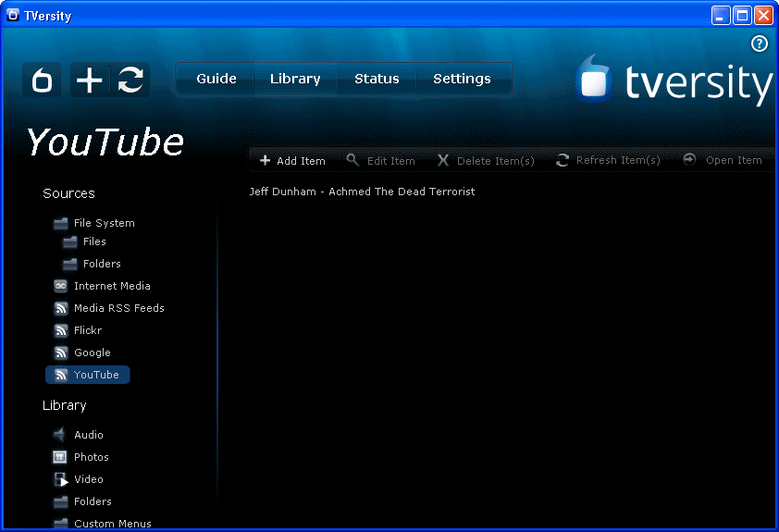The width and height of the screenshot is (779, 532).
Task: Click the Refresh Item(s) label
Action: point(618,160)
